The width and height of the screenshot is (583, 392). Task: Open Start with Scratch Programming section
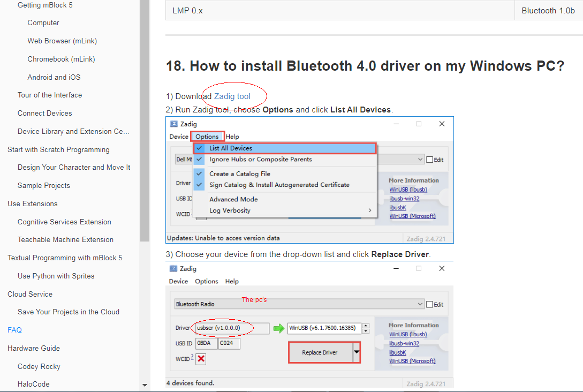click(58, 150)
